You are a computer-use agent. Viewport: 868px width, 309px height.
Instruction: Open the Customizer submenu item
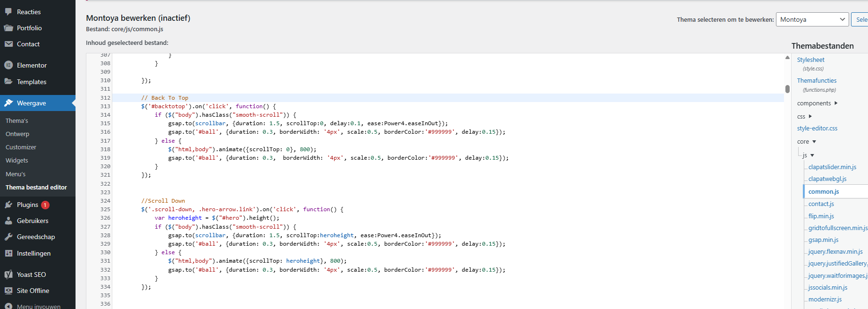pos(21,147)
